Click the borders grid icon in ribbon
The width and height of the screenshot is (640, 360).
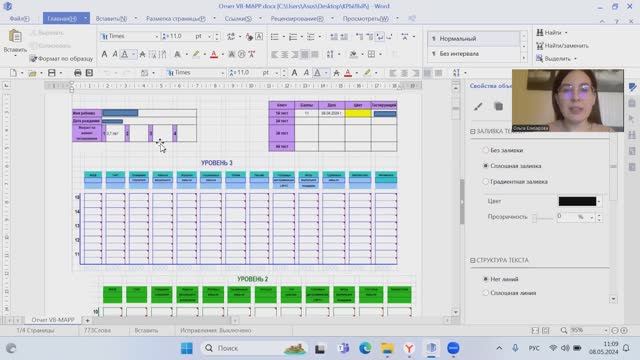coord(371,54)
